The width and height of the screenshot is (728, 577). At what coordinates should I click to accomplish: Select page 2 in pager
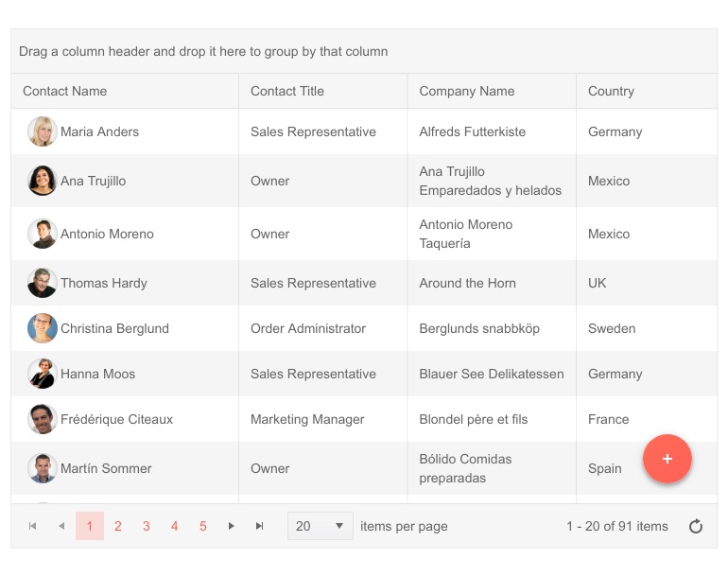click(118, 526)
